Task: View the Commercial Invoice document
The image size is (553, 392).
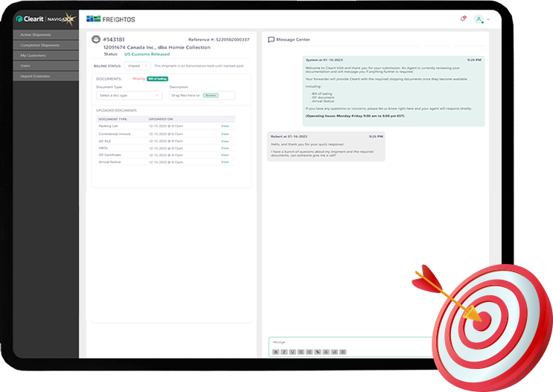Action: 225,133
